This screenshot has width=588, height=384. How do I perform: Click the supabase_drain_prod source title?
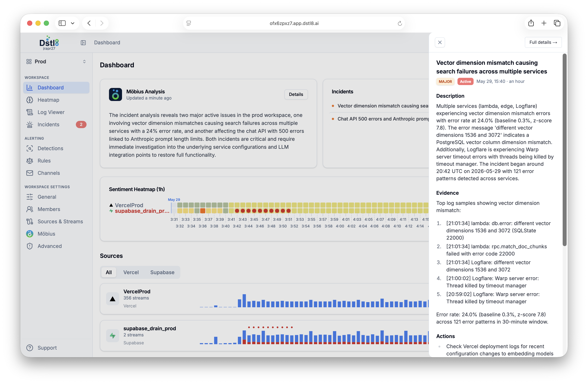pyautogui.click(x=150, y=328)
